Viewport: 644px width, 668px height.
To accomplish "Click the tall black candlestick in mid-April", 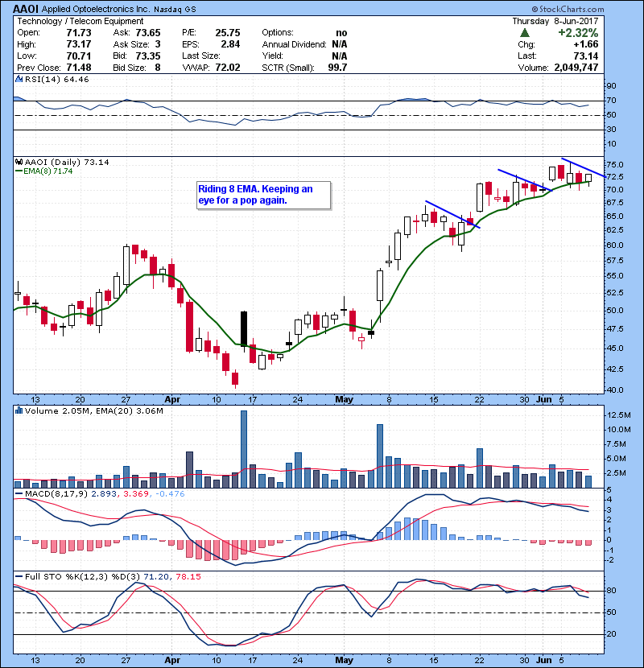I will pos(244,328).
